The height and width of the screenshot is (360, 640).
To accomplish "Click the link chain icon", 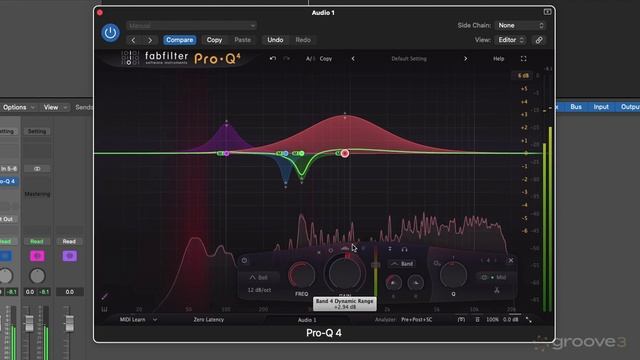I will [539, 40].
